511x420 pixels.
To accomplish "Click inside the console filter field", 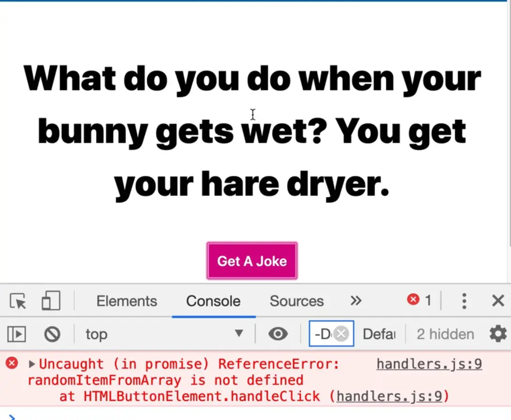I will tap(323, 334).
